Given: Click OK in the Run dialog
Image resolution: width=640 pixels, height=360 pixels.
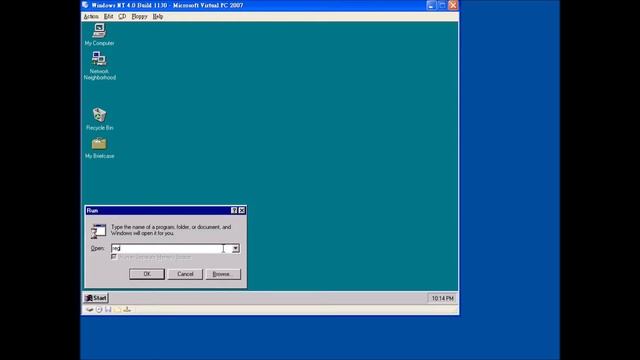Looking at the screenshot, I should 147,274.
